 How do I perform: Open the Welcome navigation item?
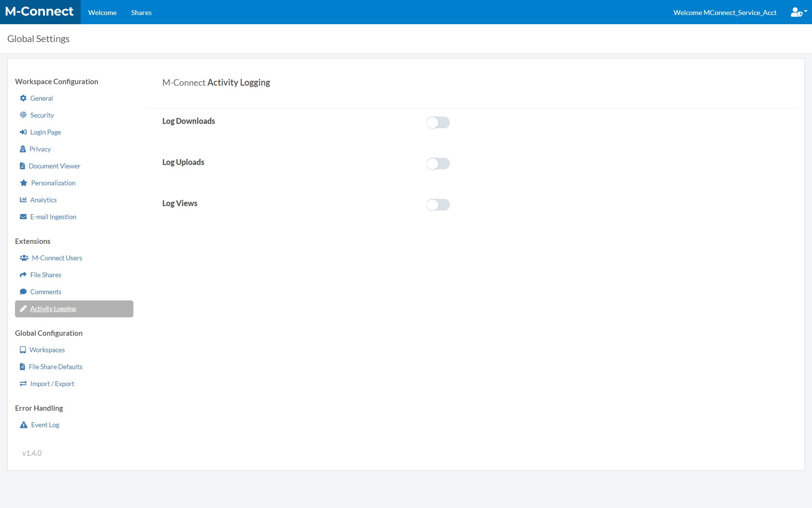[102, 13]
